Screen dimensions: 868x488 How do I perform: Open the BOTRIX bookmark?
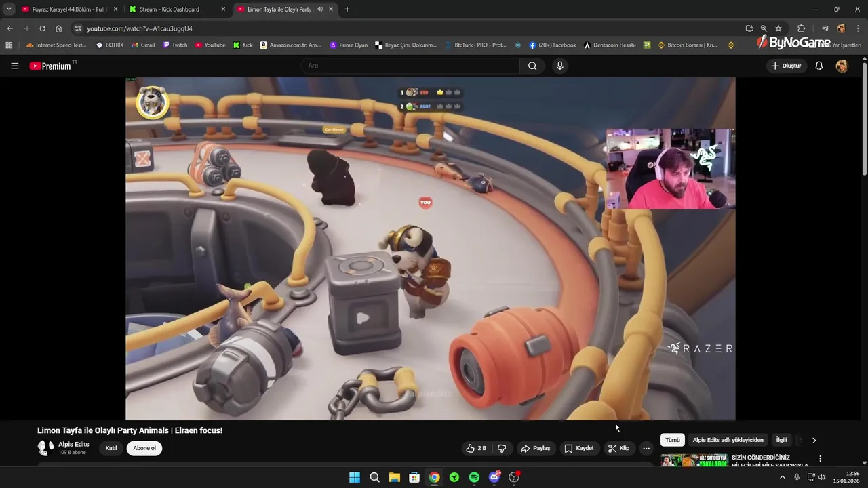pyautogui.click(x=110, y=45)
